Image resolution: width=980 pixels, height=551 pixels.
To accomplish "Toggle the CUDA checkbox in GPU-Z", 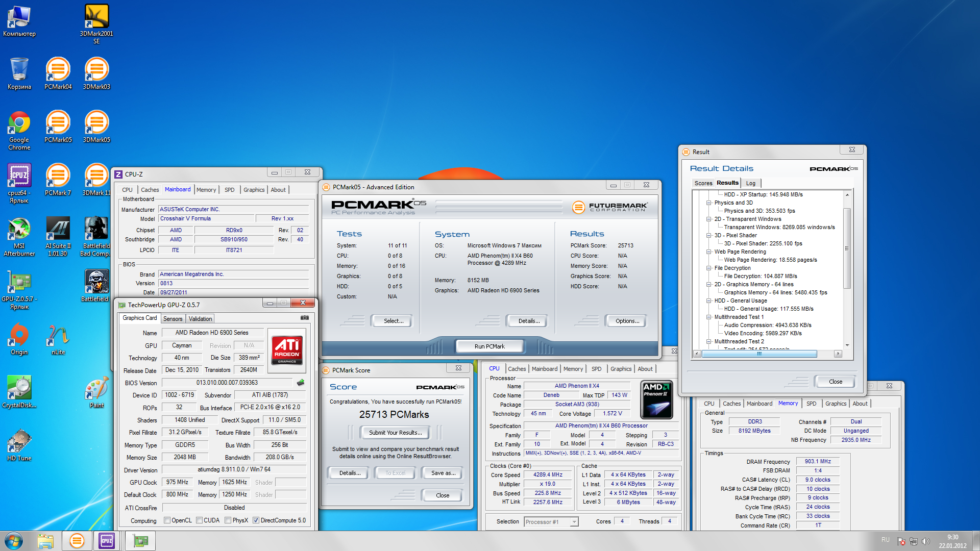I will [199, 520].
